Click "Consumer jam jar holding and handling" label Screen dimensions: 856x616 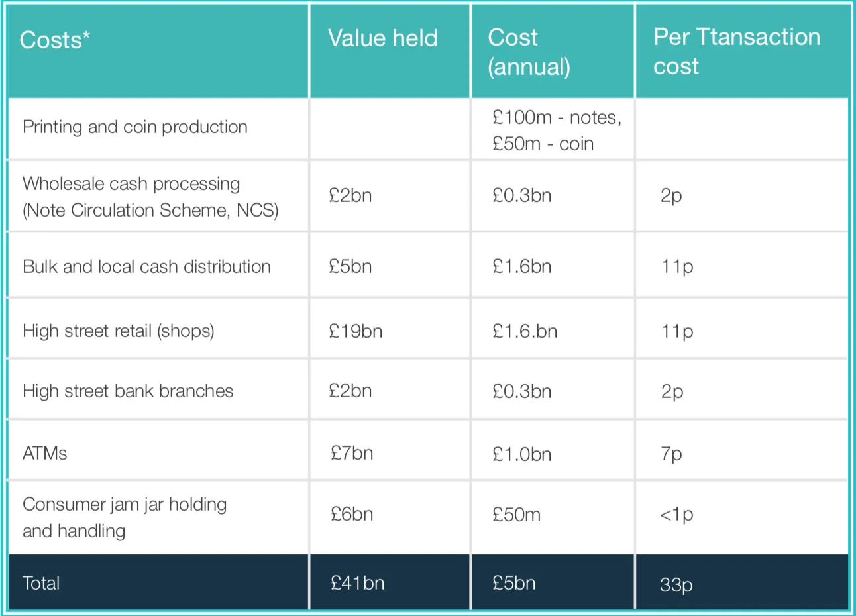tap(125, 517)
